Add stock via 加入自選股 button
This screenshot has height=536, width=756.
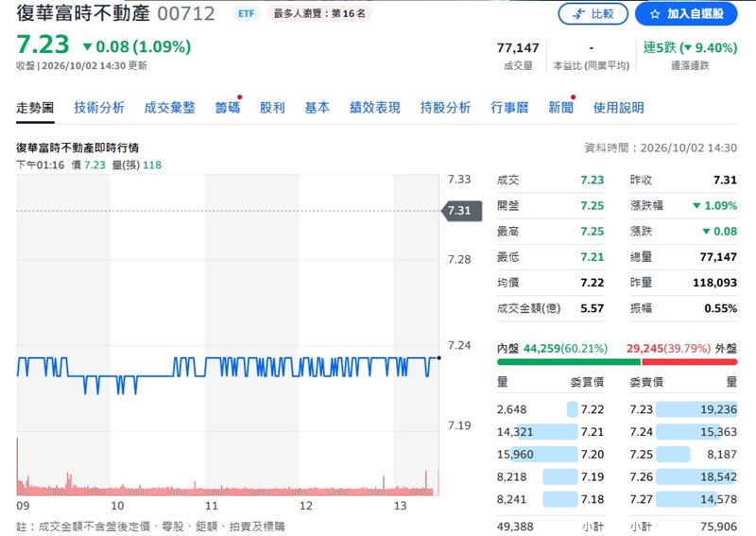(x=686, y=14)
